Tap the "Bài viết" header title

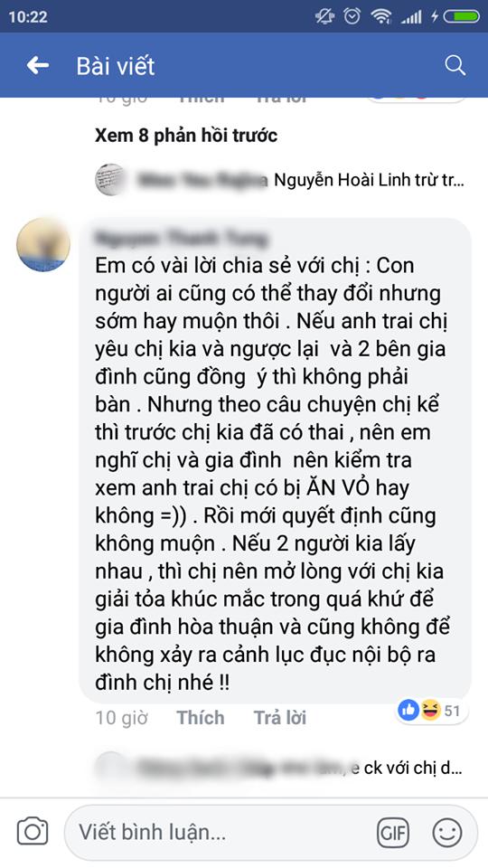point(116,66)
